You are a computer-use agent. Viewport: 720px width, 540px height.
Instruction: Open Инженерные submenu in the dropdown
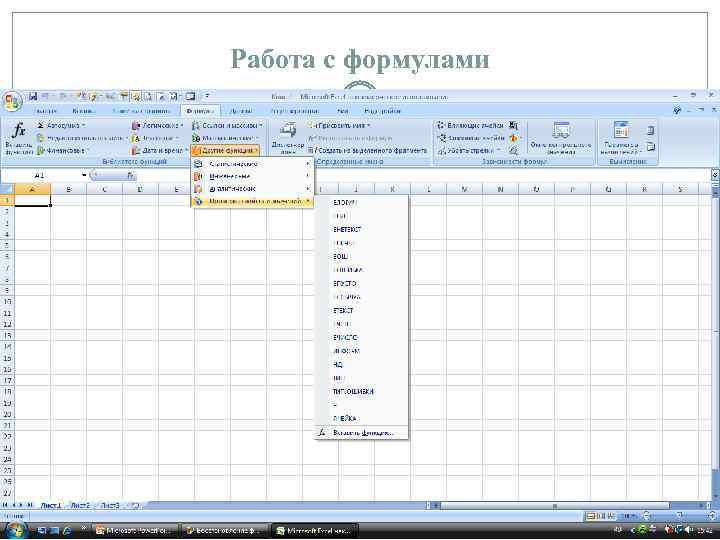click(x=252, y=176)
